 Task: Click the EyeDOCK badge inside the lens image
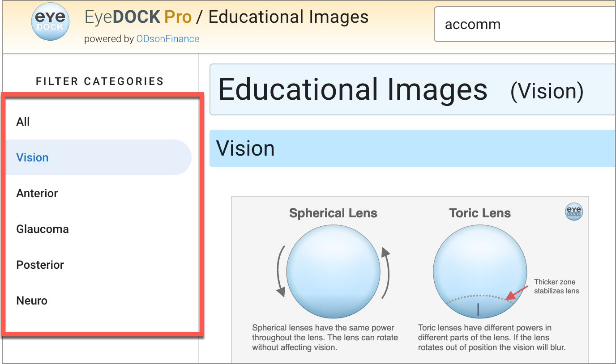click(573, 212)
